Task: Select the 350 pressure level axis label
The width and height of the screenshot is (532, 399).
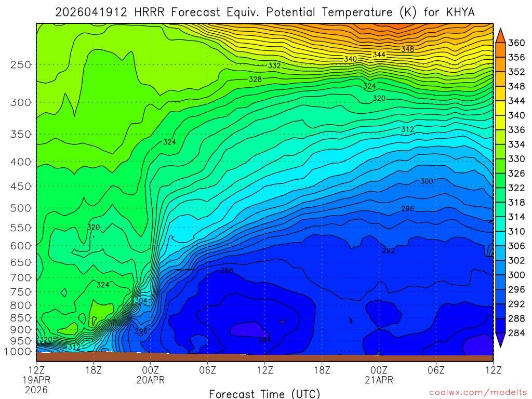Action: point(21,134)
